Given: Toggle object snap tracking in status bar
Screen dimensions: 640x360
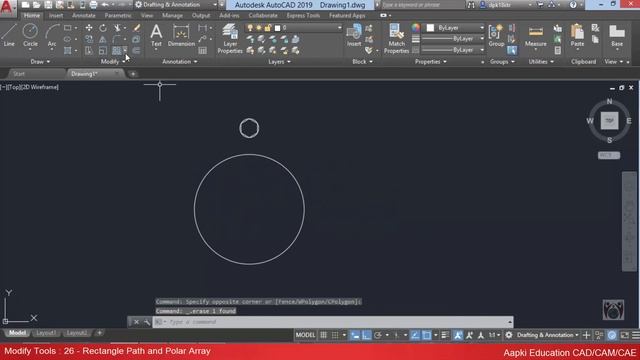Looking at the screenshot, I should click(415, 335).
